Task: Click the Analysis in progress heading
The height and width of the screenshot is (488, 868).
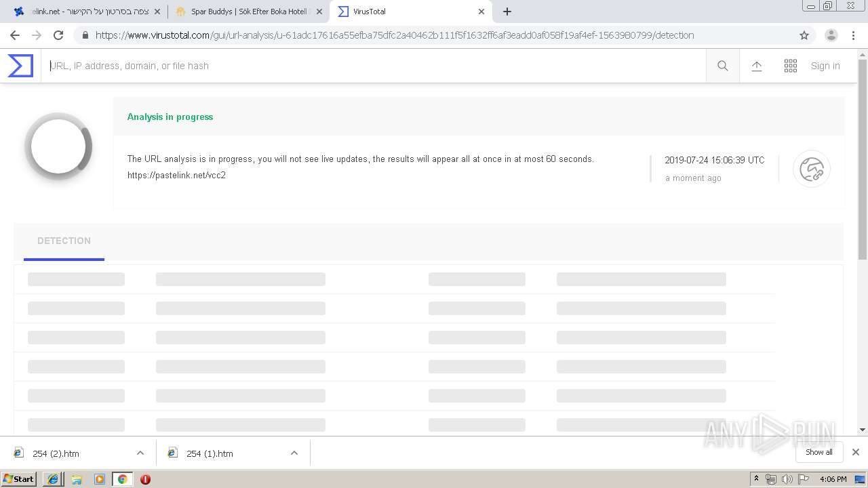Action: 170,117
